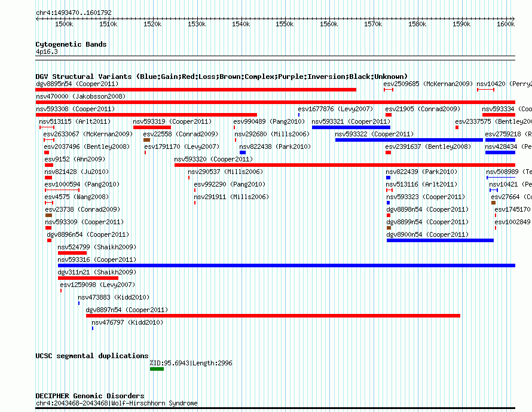Open esv1259098 (Levy2007) label

pyautogui.click(x=97, y=285)
